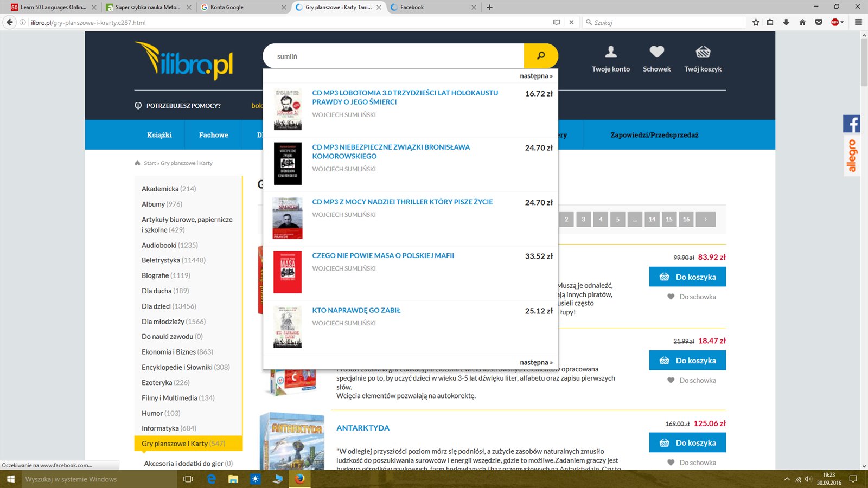Expand top następna » suggestions link
Image resolution: width=868 pixels, height=488 pixels.
(x=535, y=76)
